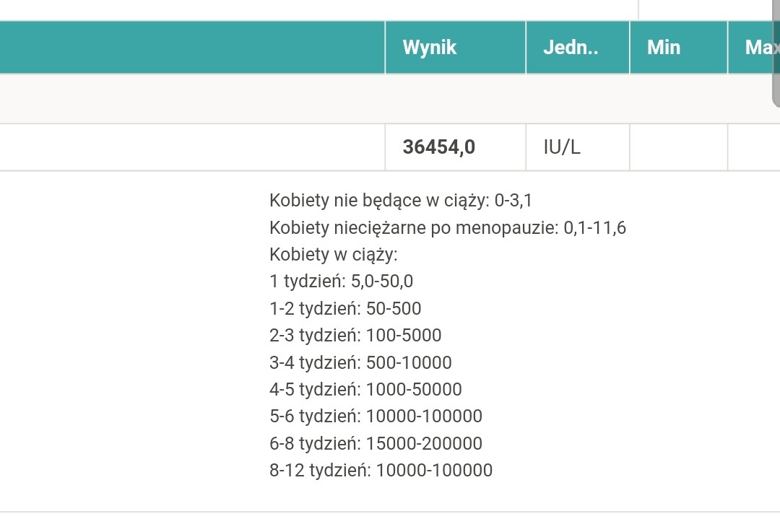780x532 pixels.
Task: Select the "1-2 tydzień: 50-500" range line
Action: 345,309
